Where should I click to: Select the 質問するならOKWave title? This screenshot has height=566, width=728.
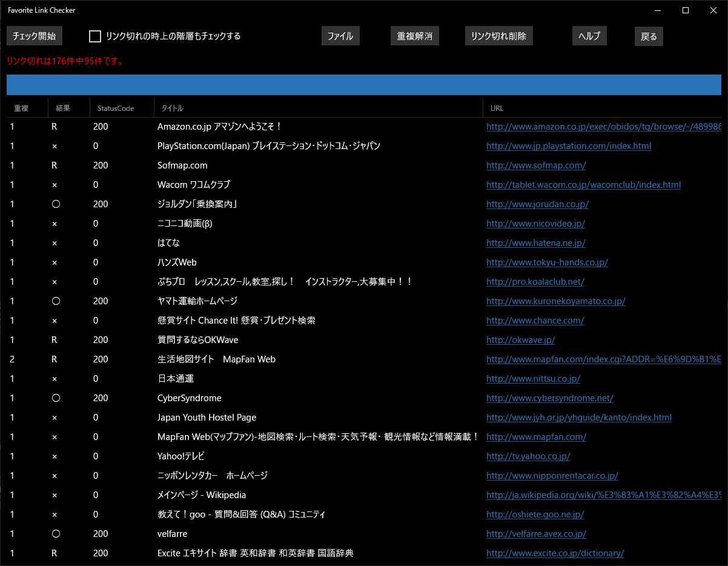click(198, 340)
